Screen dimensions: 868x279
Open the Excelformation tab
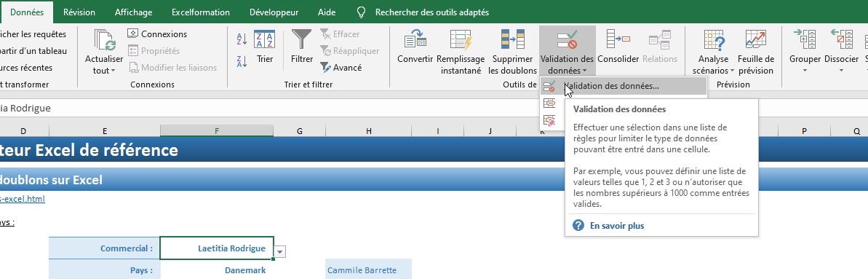200,12
